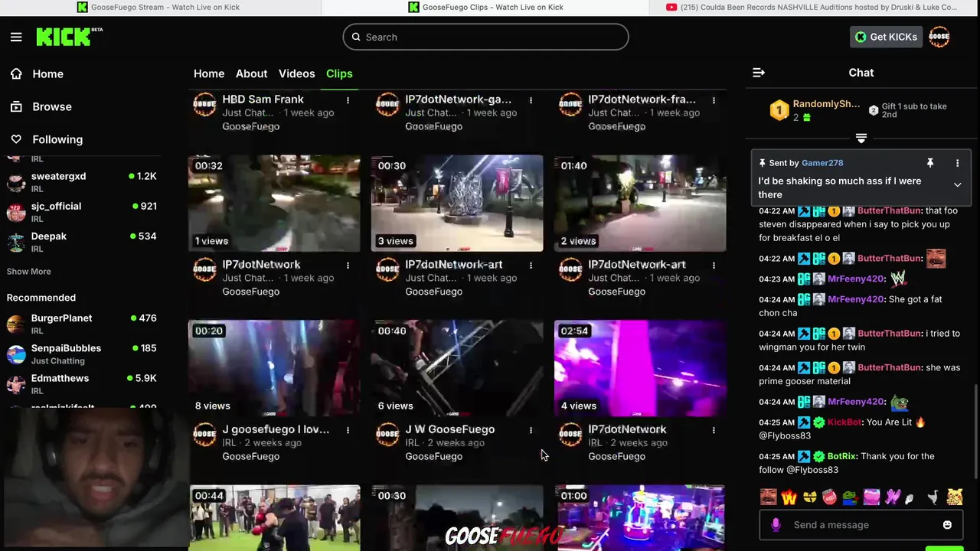Select the first angry-face quick emote
980x551 pixels.
768,497
